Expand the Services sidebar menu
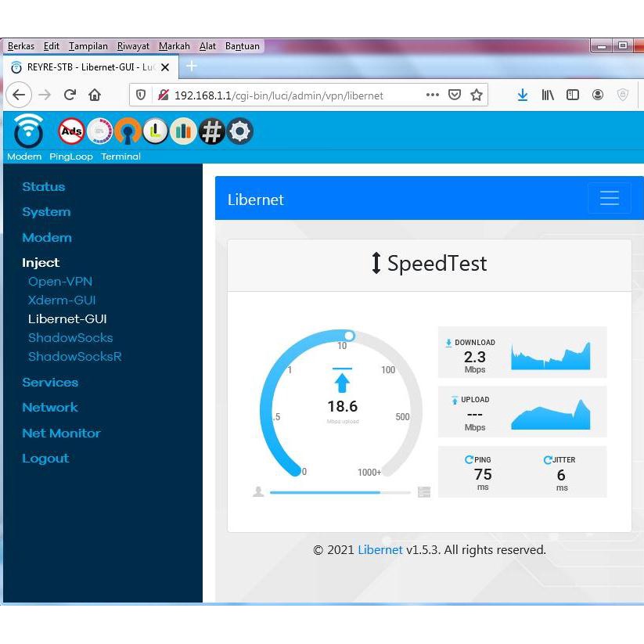This screenshot has height=644, width=644. (x=50, y=383)
